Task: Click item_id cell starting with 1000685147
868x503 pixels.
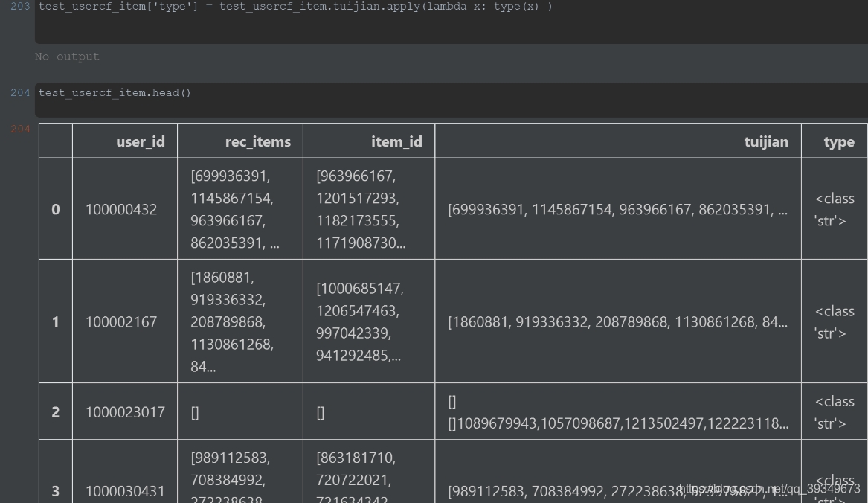Action: [x=369, y=321]
